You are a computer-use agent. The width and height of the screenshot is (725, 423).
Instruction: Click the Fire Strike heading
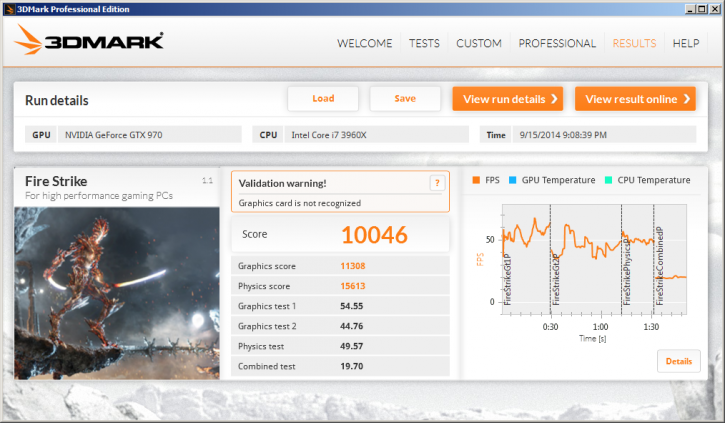coord(56,181)
